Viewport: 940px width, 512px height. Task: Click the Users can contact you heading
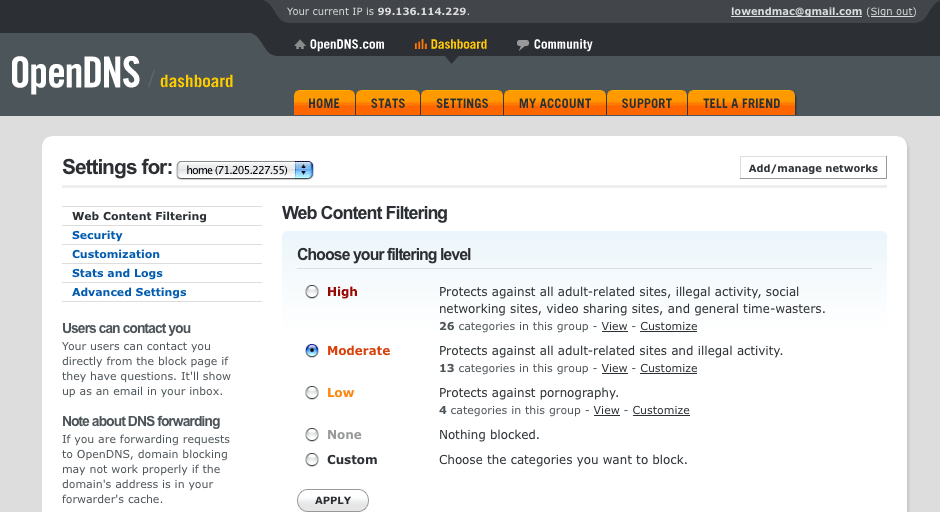pos(126,329)
